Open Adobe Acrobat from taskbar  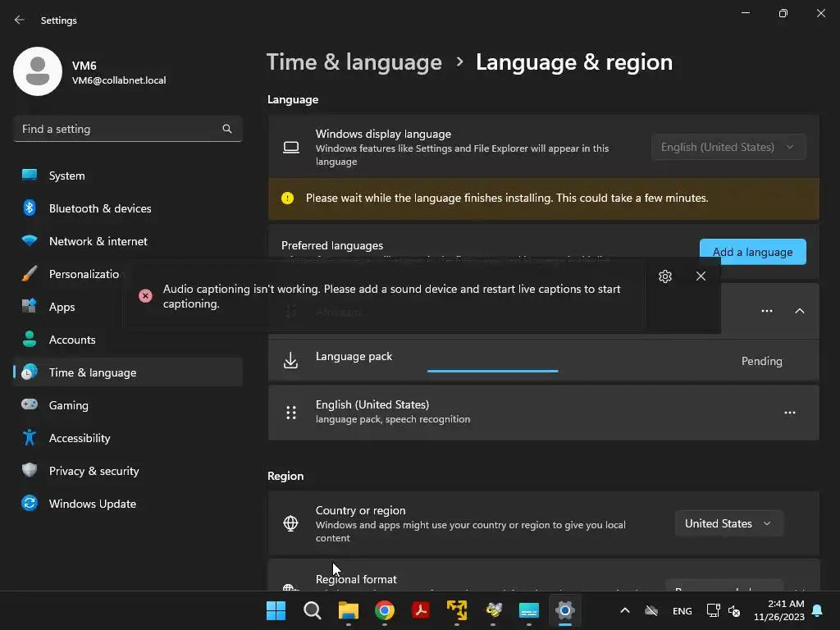[x=421, y=610]
